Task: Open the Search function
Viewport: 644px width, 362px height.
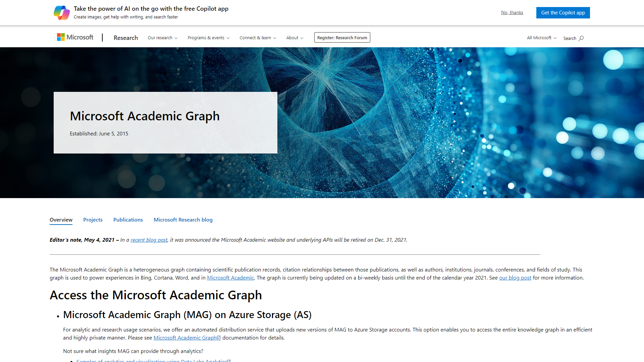Action: (573, 38)
